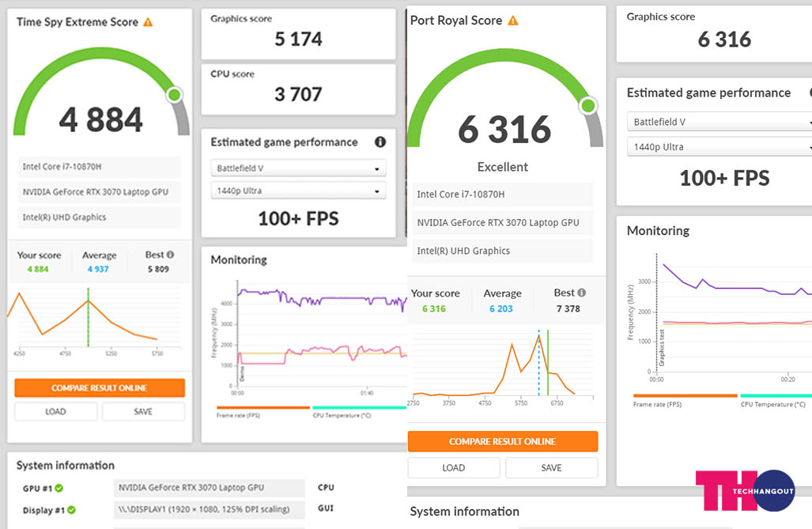Click Intel(R) UHD Graphics in Time Spy Extreme panel
The image size is (812, 529).
(100, 217)
